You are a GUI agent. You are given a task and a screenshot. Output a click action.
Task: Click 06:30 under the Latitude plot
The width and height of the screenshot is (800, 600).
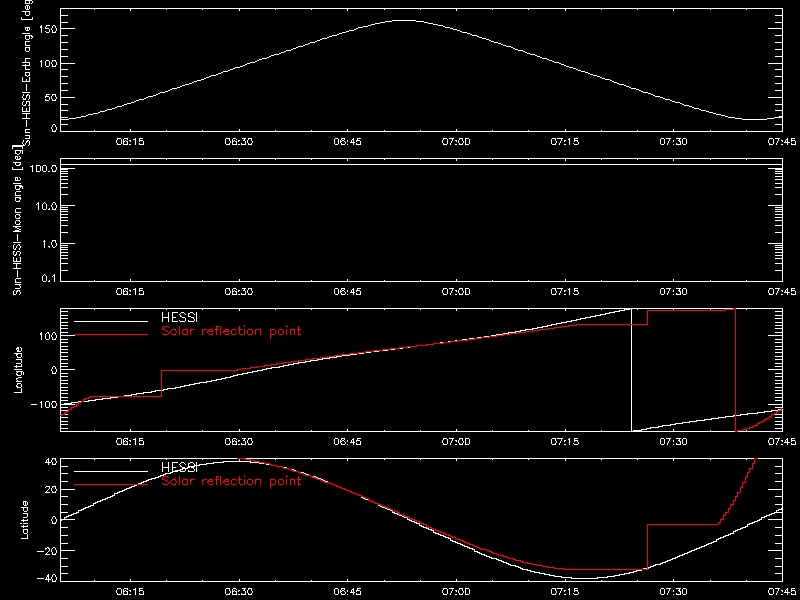tap(239, 592)
